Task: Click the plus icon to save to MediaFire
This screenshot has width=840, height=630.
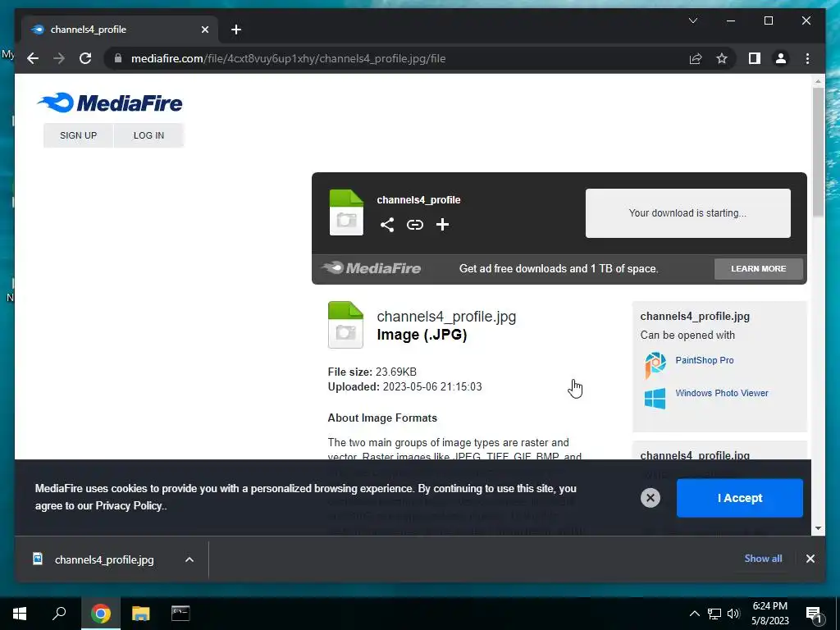Action: point(442,225)
